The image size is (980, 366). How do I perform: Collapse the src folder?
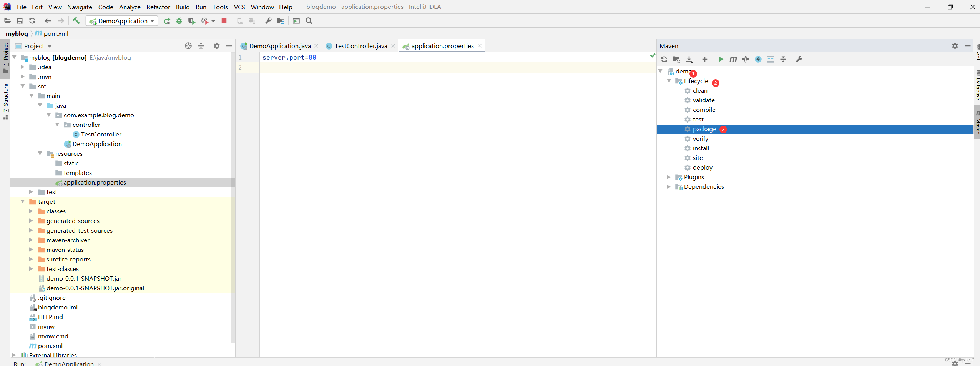(23, 86)
